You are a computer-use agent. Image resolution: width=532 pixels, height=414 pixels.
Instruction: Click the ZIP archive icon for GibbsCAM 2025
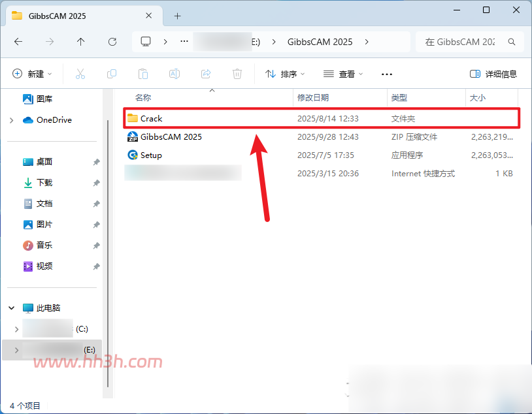click(132, 136)
